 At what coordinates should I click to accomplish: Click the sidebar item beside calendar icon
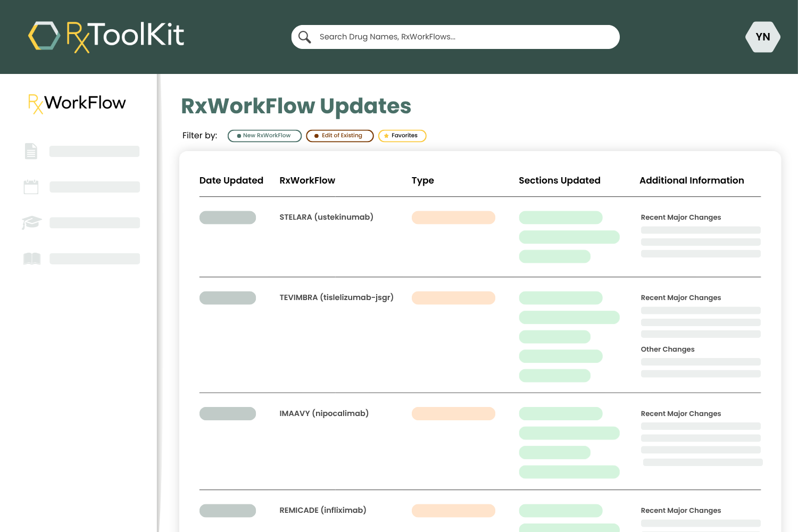pyautogui.click(x=95, y=187)
